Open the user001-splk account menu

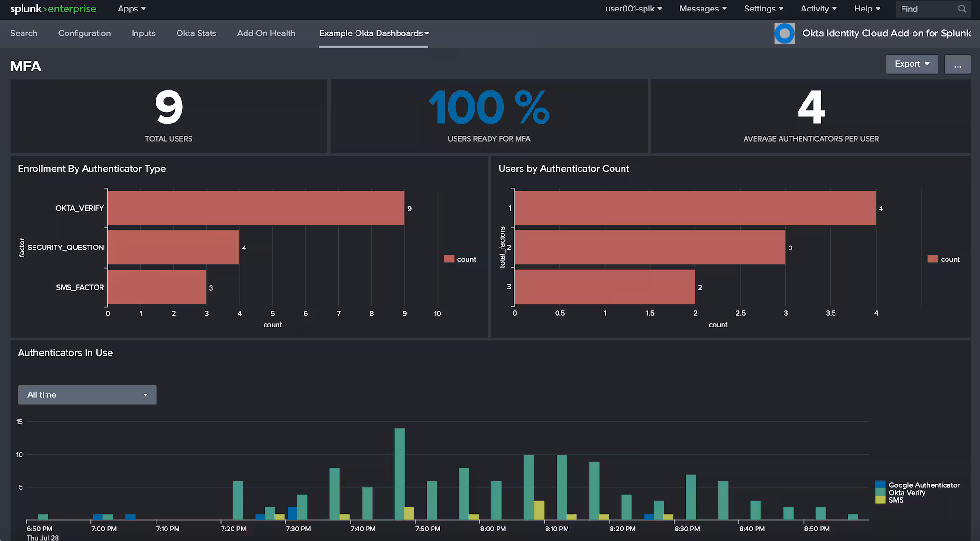click(x=633, y=9)
